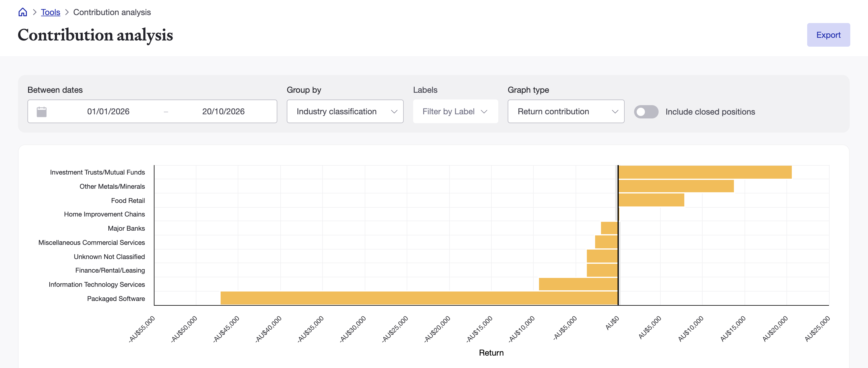Toggle Include closed positions switch
This screenshot has height=368, width=868.
[x=646, y=112]
